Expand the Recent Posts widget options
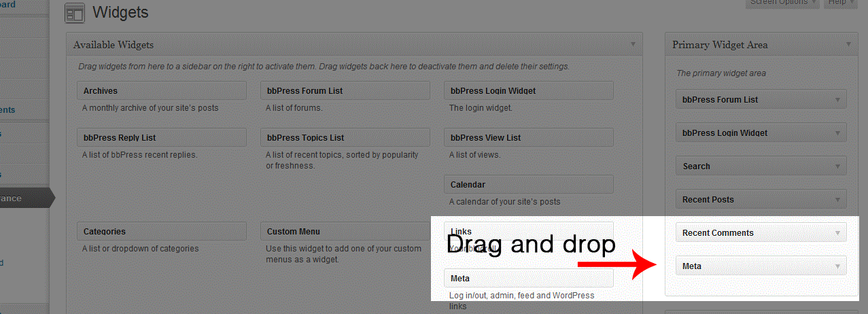Screen dimensions: 868x314 (x=837, y=200)
